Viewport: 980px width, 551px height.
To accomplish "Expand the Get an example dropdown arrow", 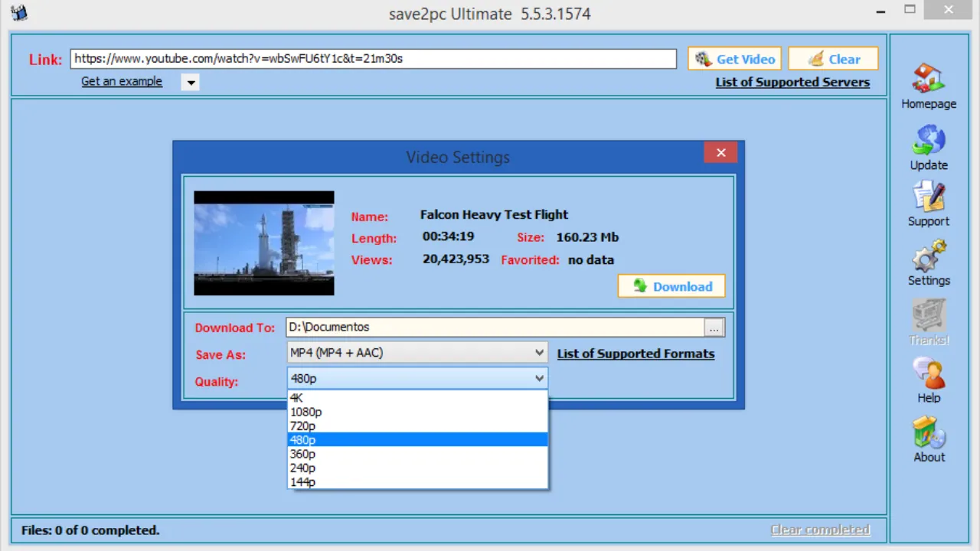I will point(191,82).
